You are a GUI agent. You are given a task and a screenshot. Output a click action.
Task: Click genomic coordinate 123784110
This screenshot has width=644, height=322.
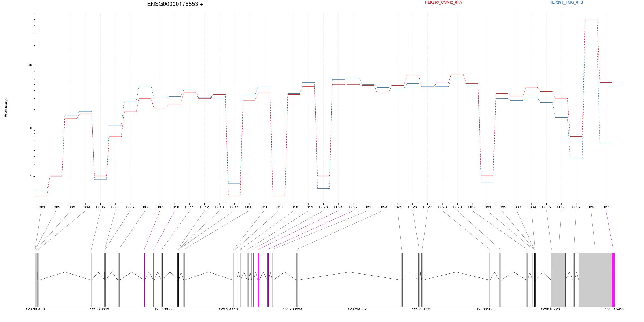[x=228, y=309]
